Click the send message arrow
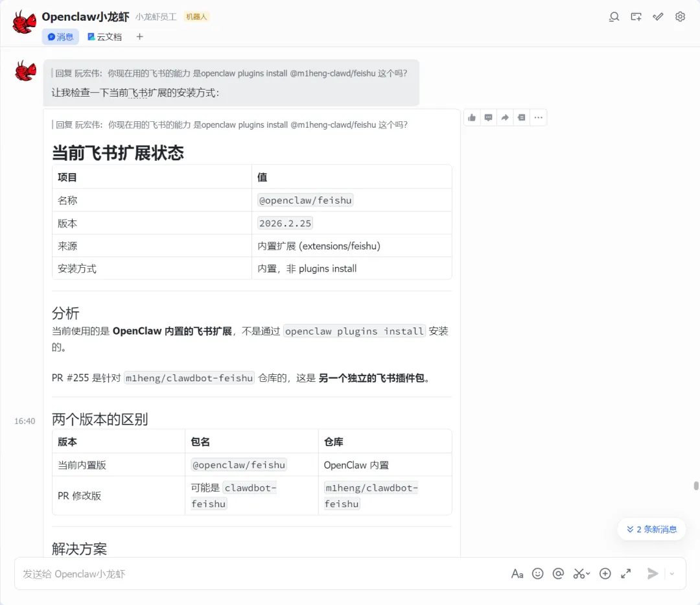Image resolution: width=700 pixels, height=605 pixels. [x=653, y=574]
